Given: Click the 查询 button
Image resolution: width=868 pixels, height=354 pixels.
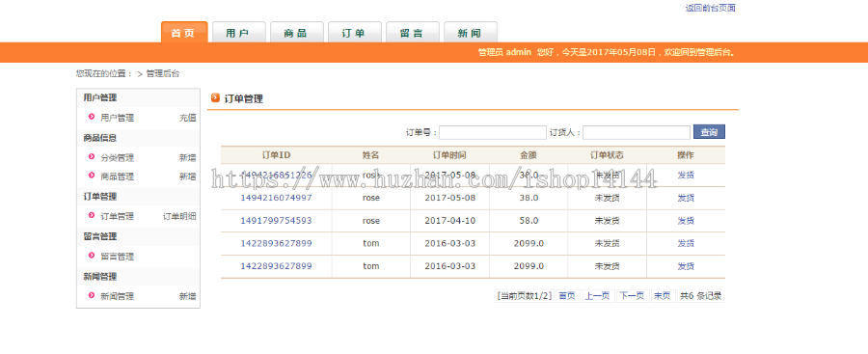Looking at the screenshot, I should [709, 132].
